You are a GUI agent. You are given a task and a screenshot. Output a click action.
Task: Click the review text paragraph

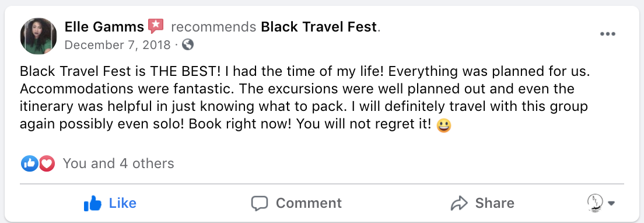(304, 98)
